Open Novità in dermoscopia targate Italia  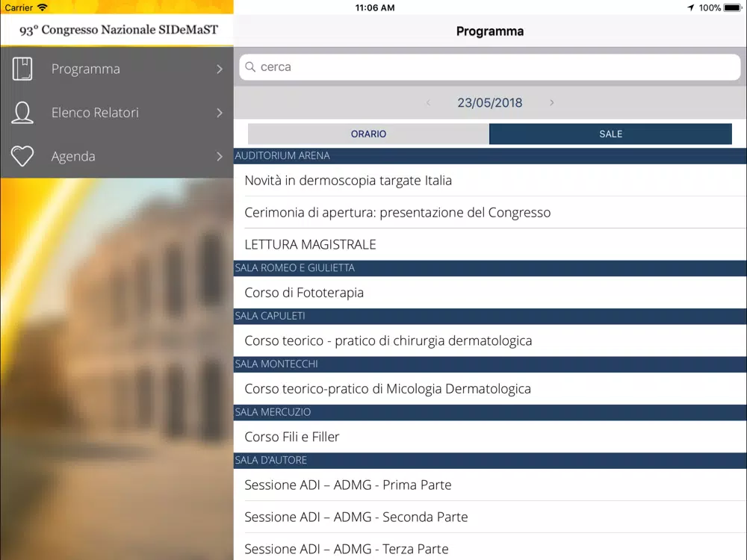tap(490, 181)
